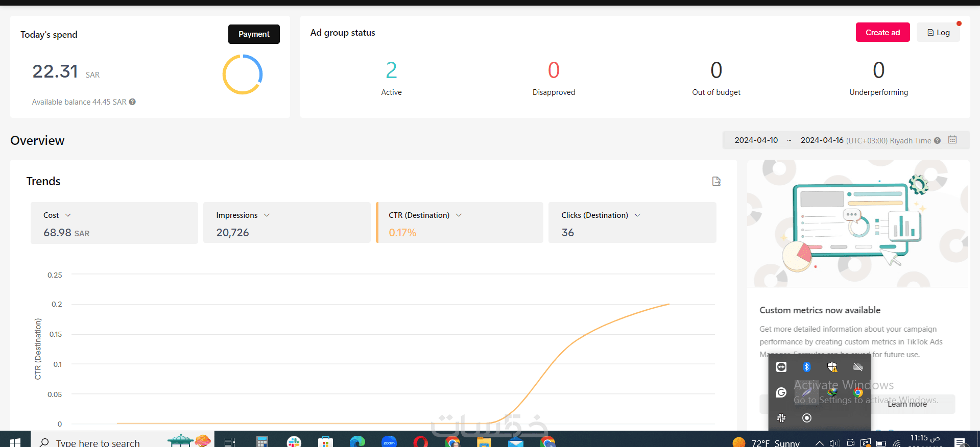Open the date range calendar icon
The height and width of the screenshot is (447, 980).
point(952,140)
